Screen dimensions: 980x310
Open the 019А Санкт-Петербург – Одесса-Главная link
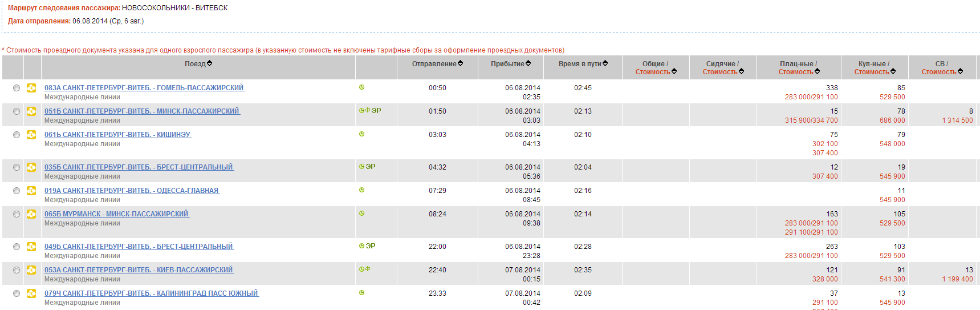[x=132, y=191]
